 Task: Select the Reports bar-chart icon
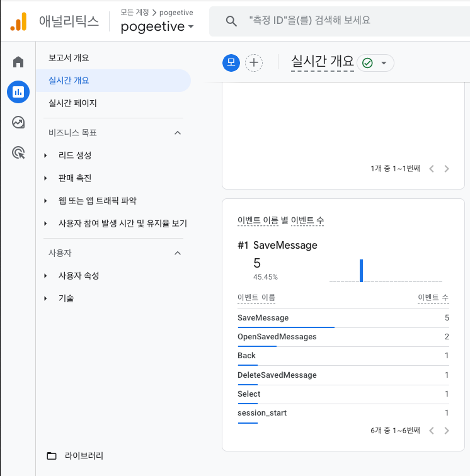coord(18,92)
